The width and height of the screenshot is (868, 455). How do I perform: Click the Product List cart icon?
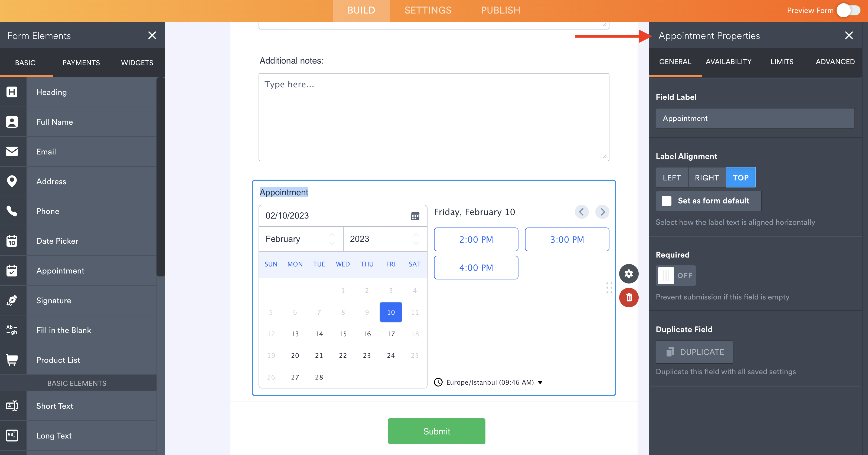pyautogui.click(x=12, y=360)
